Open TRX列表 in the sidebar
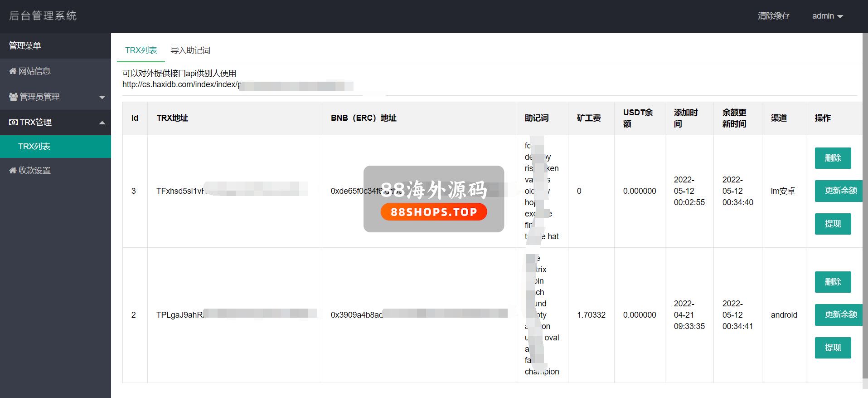 pos(34,147)
